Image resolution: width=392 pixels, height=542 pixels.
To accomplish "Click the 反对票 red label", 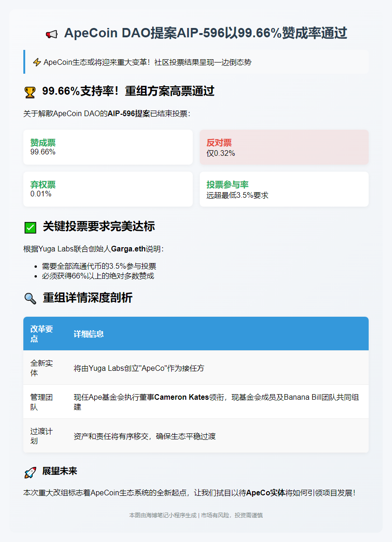I will [x=219, y=142].
